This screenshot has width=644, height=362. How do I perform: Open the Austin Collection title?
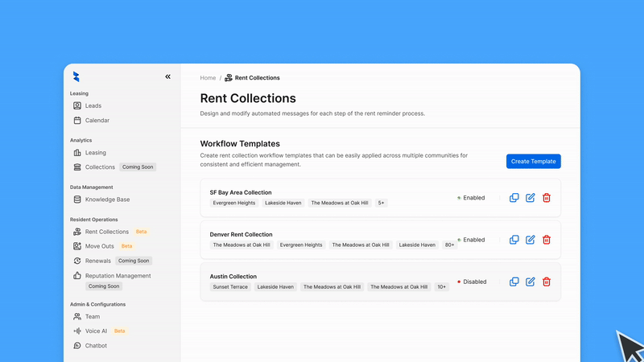coord(233,276)
